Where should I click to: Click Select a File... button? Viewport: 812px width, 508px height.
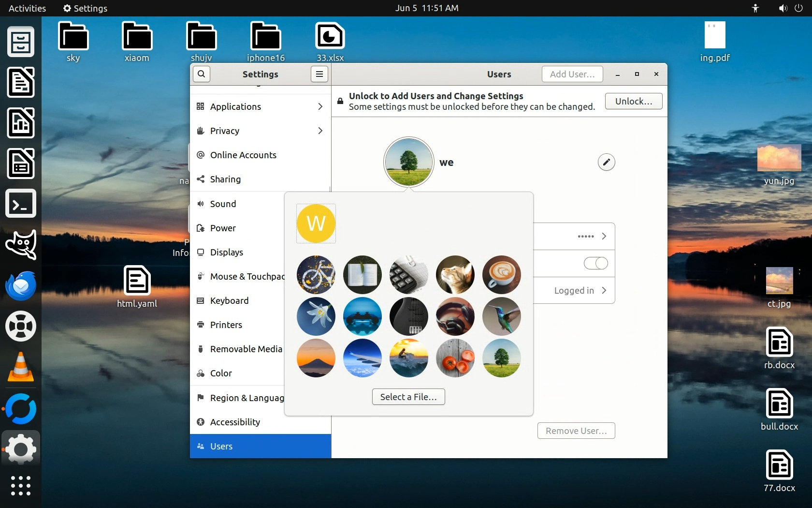(408, 397)
